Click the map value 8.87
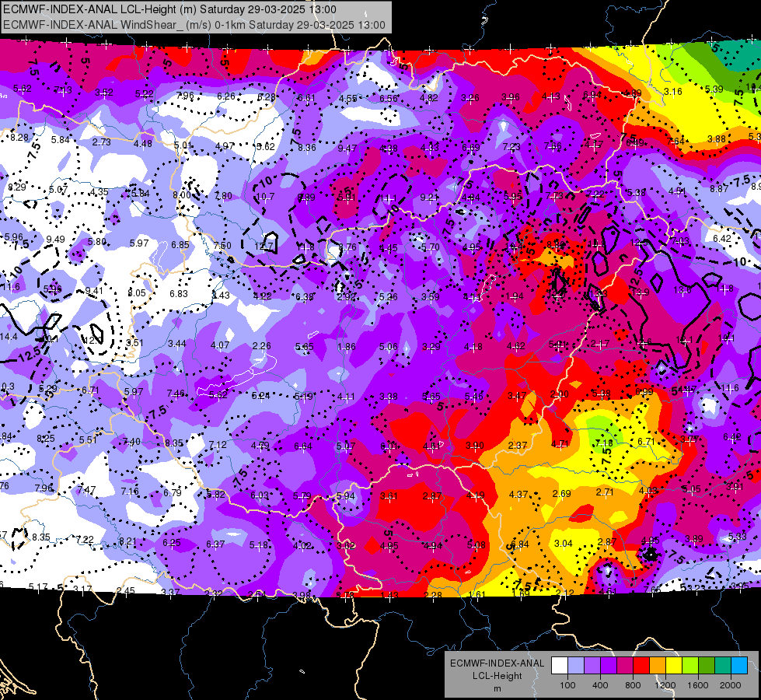 [x=719, y=188]
